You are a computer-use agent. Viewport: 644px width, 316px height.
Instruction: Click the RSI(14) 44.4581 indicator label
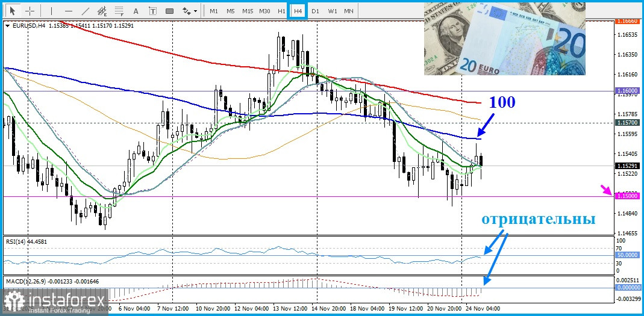(x=27, y=242)
